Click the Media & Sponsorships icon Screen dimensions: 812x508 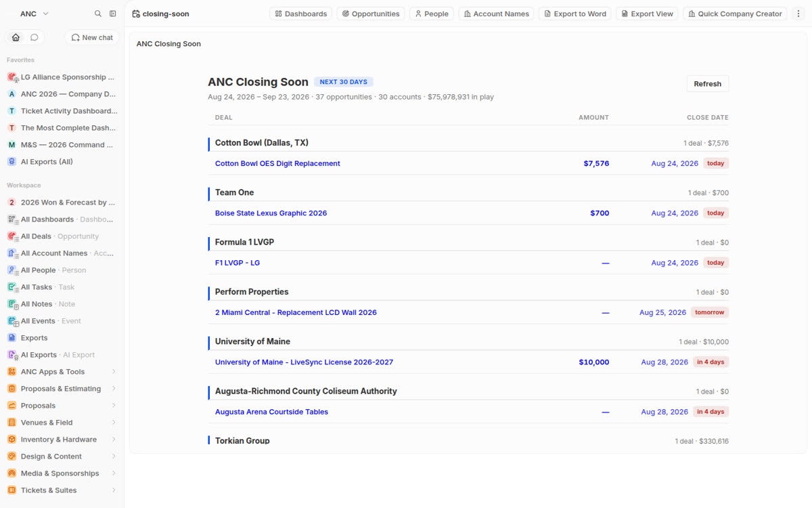[12, 473]
